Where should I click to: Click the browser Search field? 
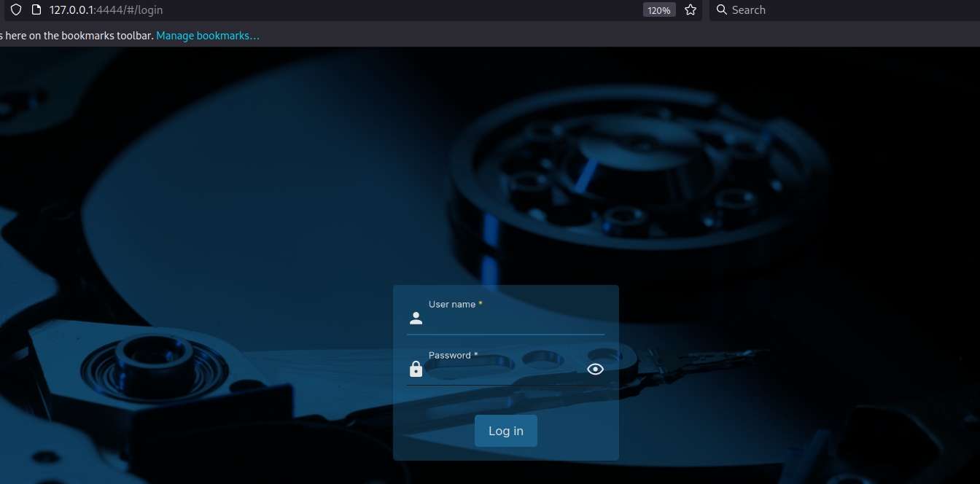tap(839, 10)
